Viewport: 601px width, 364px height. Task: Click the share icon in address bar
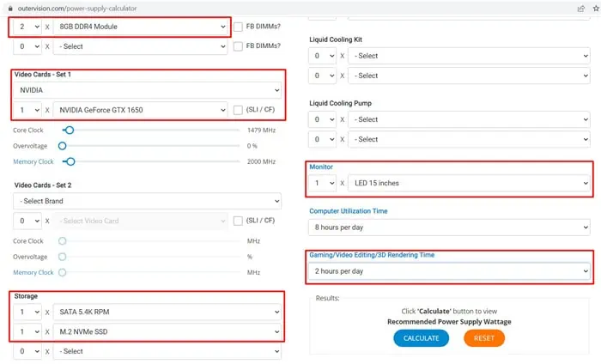point(581,9)
